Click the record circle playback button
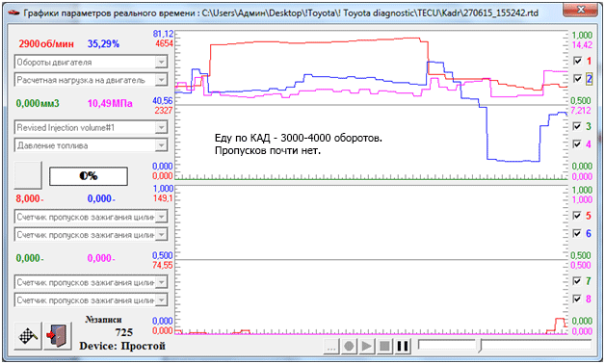This screenshot has width=605, height=364. tap(349, 346)
